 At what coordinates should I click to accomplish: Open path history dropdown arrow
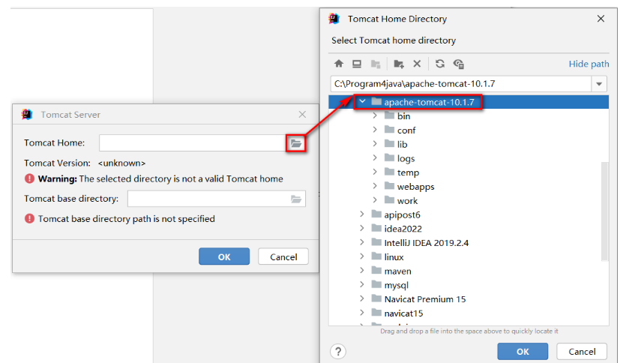tap(599, 84)
